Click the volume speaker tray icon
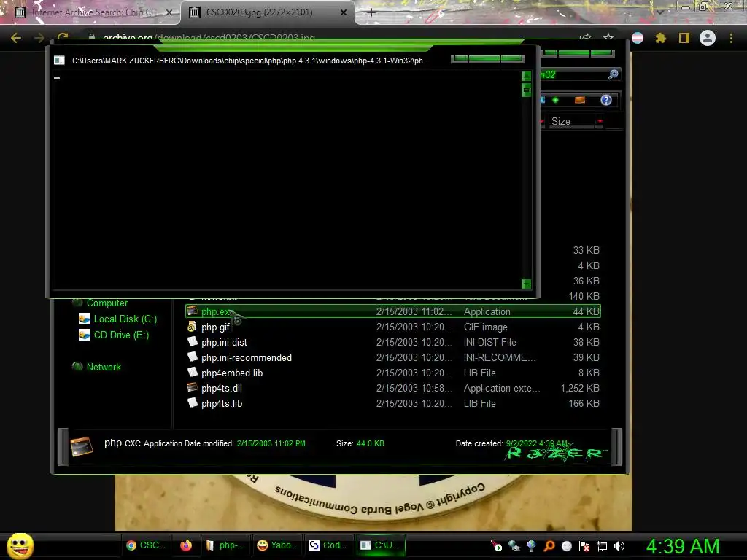The height and width of the screenshot is (560, 747). [619, 546]
